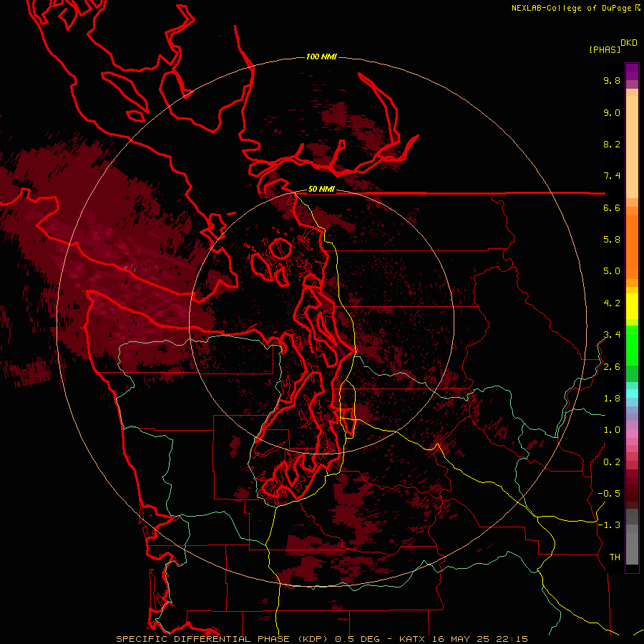Click the 1.8 value on the color scale
This screenshot has height=644, width=644.
pyautogui.click(x=612, y=399)
